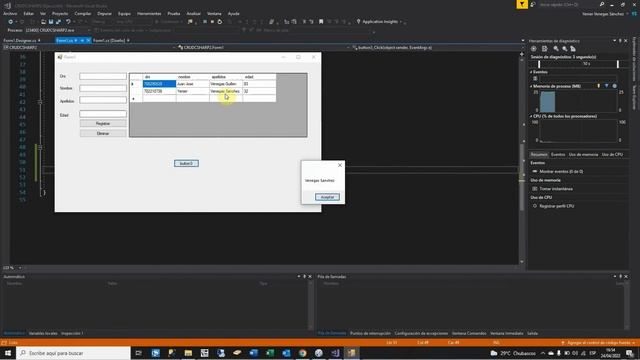The image size is (640, 360).
Task: Open the Editar menu
Action: pyautogui.click(x=29, y=13)
